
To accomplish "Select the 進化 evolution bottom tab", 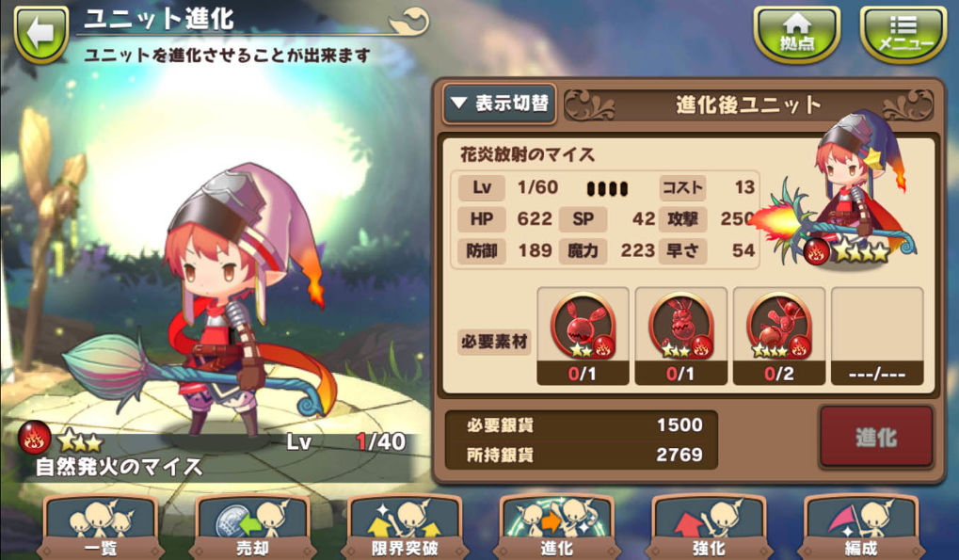I will pos(556,528).
